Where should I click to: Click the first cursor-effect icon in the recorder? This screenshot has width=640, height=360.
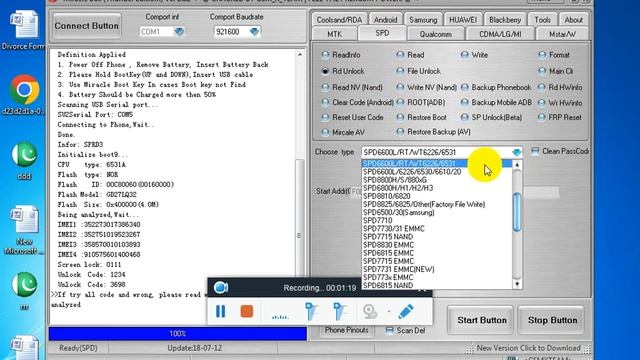[x=311, y=311]
